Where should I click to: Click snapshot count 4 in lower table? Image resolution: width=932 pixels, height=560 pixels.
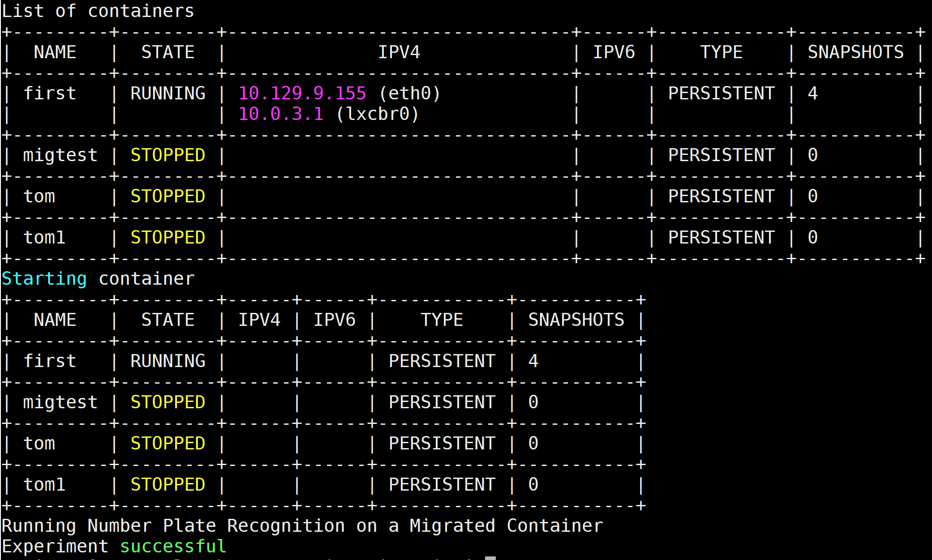coord(533,361)
